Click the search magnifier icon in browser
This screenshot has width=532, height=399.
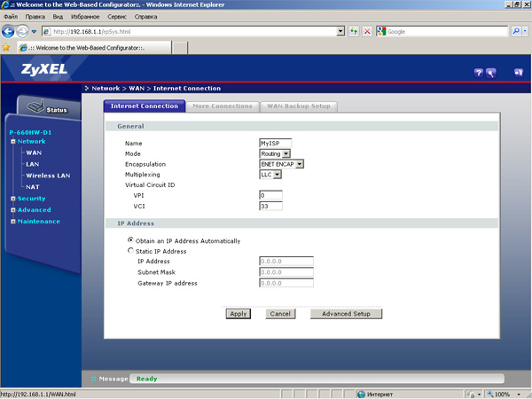tap(520, 31)
